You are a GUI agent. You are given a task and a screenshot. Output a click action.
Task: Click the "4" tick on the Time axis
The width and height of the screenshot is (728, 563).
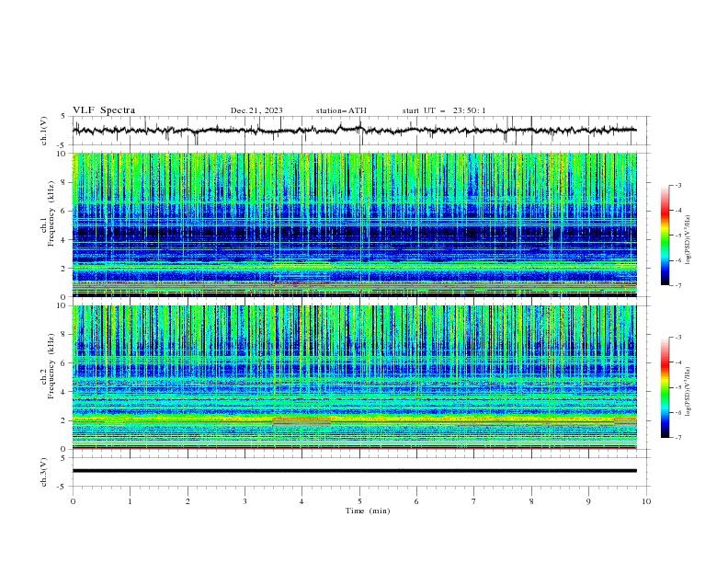[301, 501]
